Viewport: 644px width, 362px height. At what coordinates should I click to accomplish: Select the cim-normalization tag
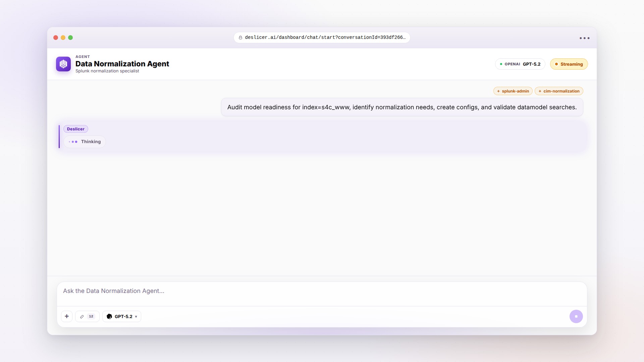[x=559, y=91]
